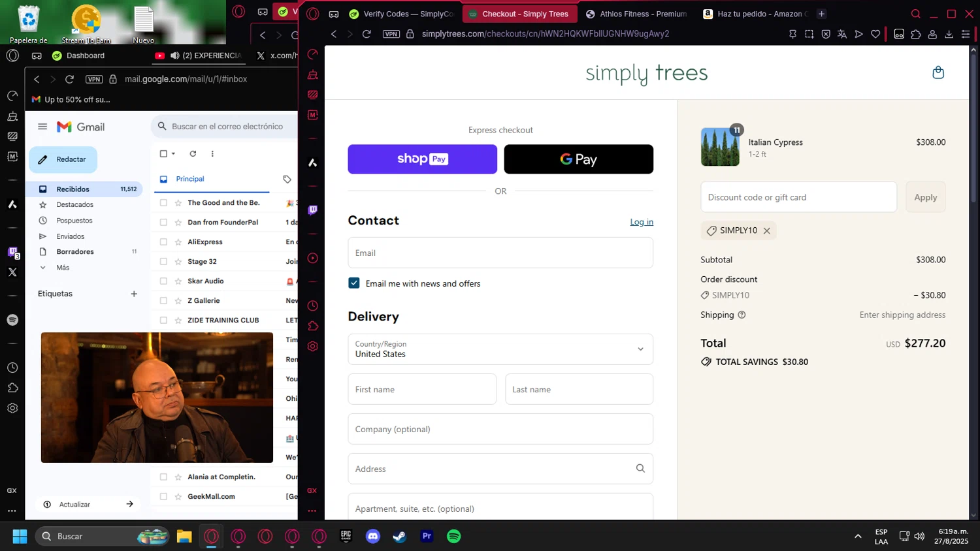Image resolution: width=980 pixels, height=551 pixels.
Task: Open X (Twitter) in the Gmail window sidebar
Action: 12,272
